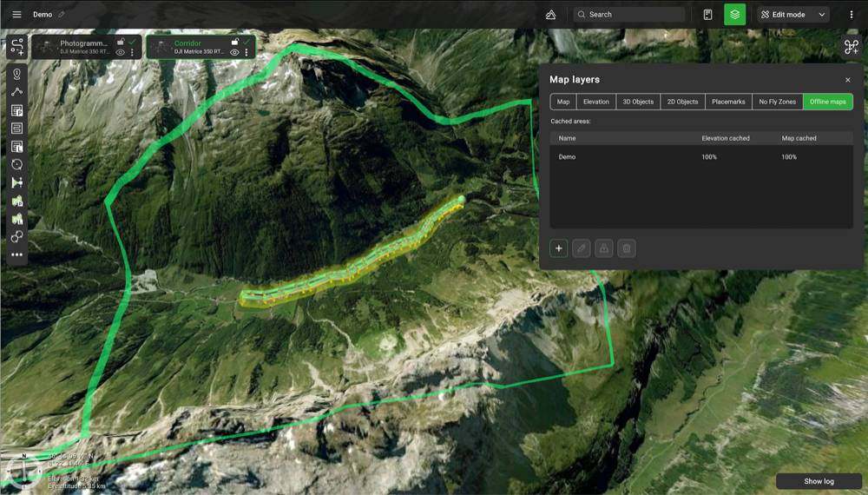Screen dimensions: 868x495
Task: Open the Corridor route options menu
Action: 247,53
